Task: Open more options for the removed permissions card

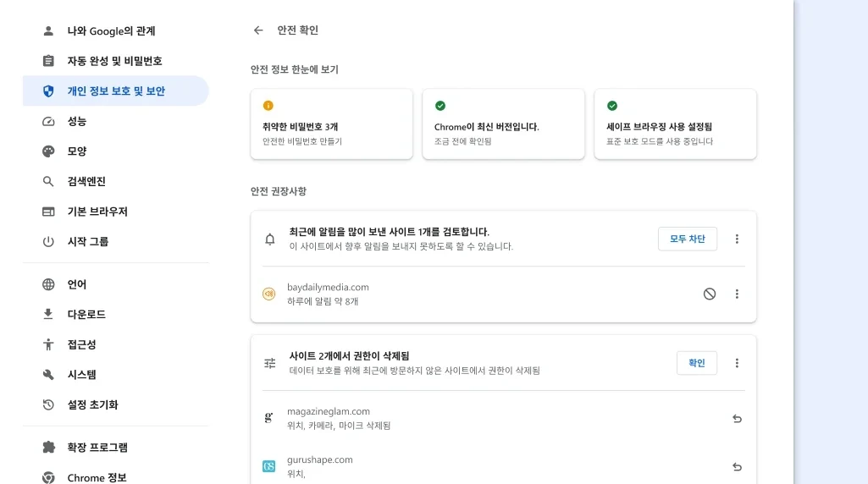Action: pos(737,363)
